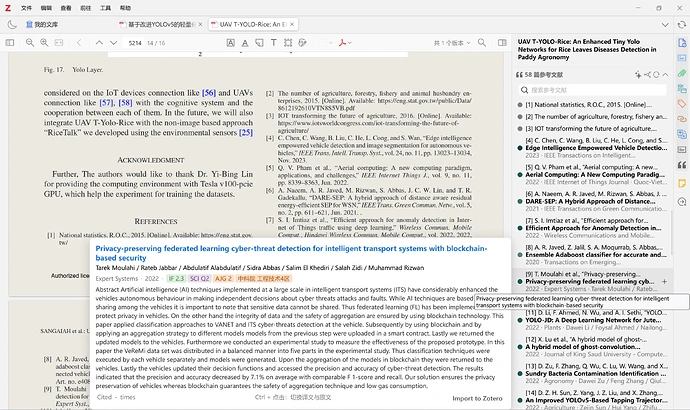Go to next page with down chevron
Viewport: 690px width, 410px height.
point(114,43)
